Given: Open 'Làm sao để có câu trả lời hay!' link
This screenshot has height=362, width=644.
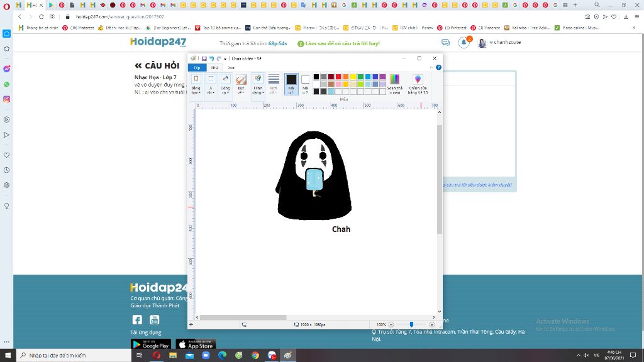Looking at the screenshot, I should [x=339, y=43].
